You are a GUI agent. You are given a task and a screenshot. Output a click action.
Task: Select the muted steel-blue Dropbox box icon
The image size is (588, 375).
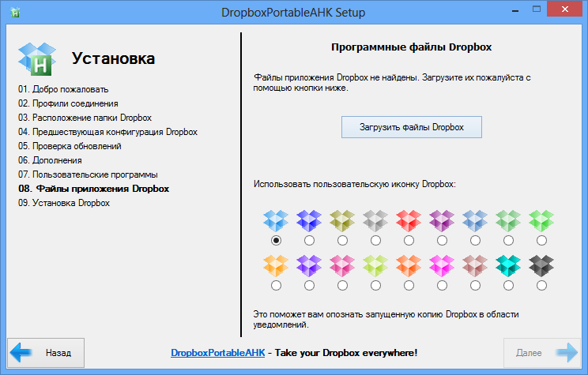pyautogui.click(x=475, y=220)
